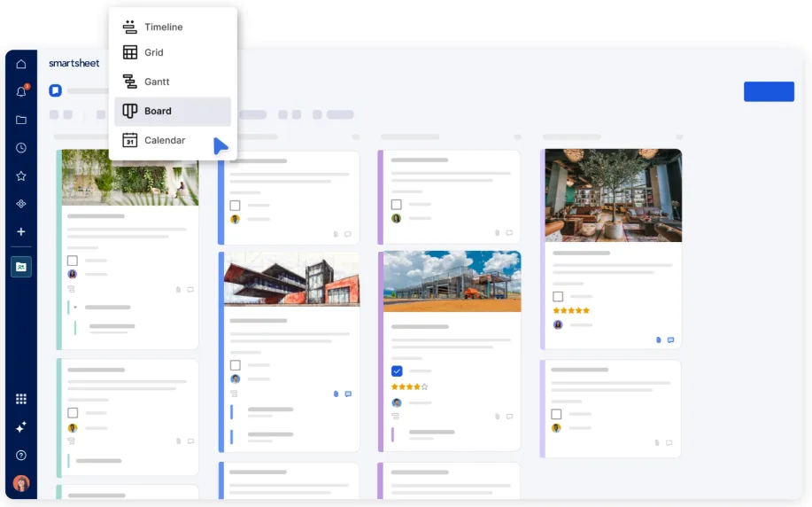
Task: Open the Home icon in sidebar
Action: [x=20, y=64]
